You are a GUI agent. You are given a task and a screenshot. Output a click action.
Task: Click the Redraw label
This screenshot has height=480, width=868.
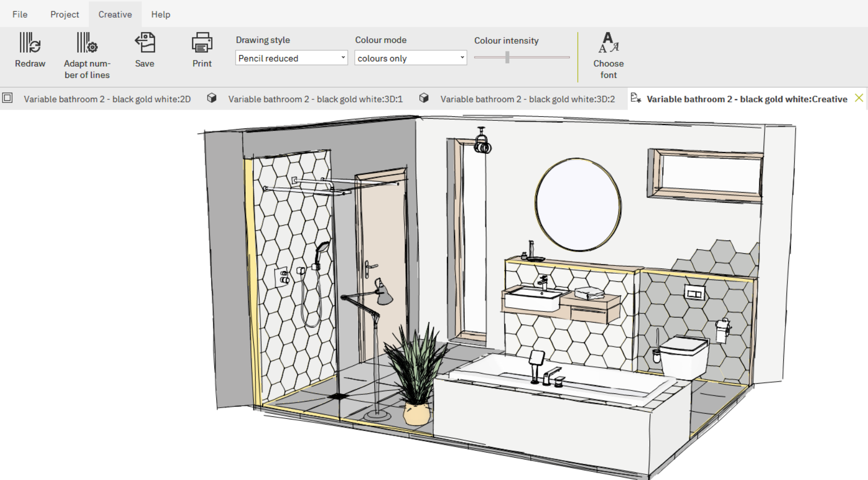[x=30, y=64]
